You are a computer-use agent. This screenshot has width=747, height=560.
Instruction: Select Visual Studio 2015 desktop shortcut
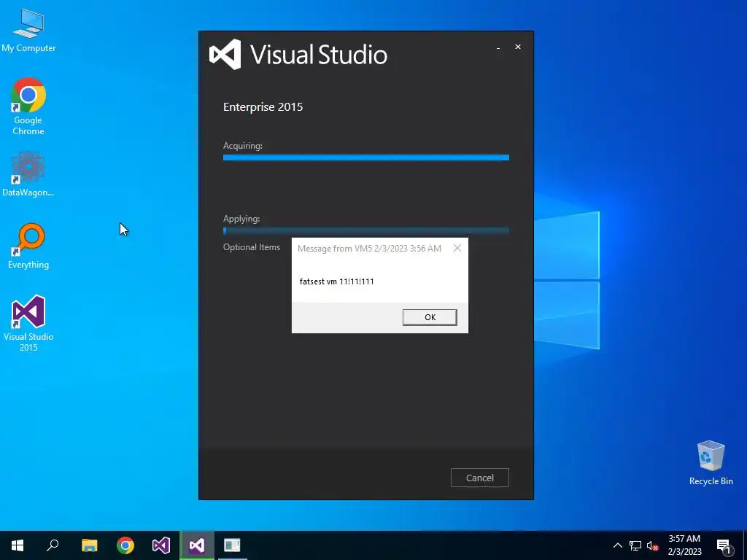(28, 323)
